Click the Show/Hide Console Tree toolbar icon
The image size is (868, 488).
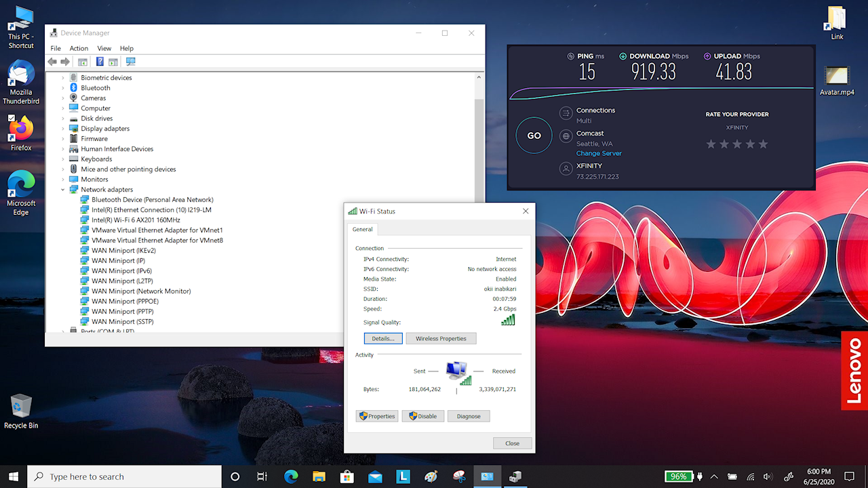[83, 62]
